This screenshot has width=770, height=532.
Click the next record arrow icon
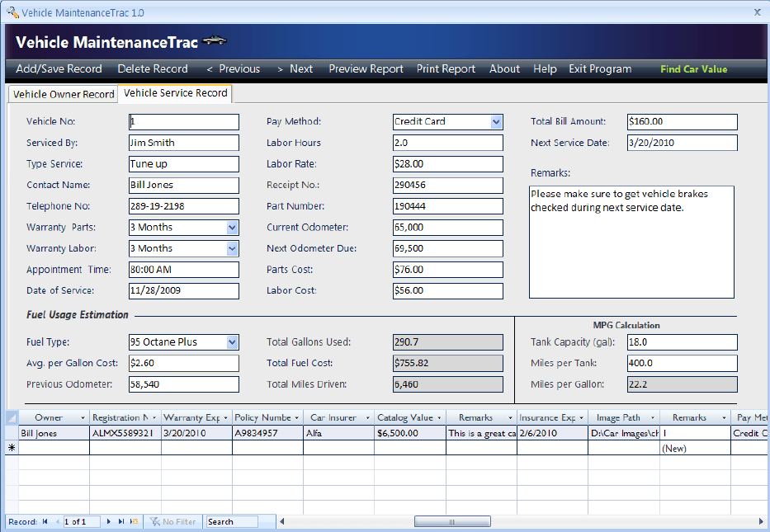[108, 521]
